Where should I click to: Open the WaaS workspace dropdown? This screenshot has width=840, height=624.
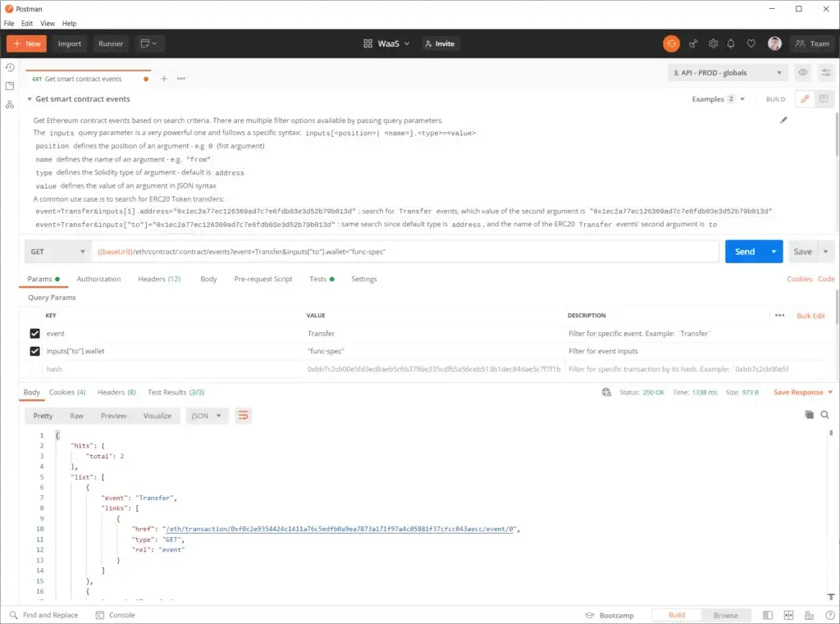point(386,44)
